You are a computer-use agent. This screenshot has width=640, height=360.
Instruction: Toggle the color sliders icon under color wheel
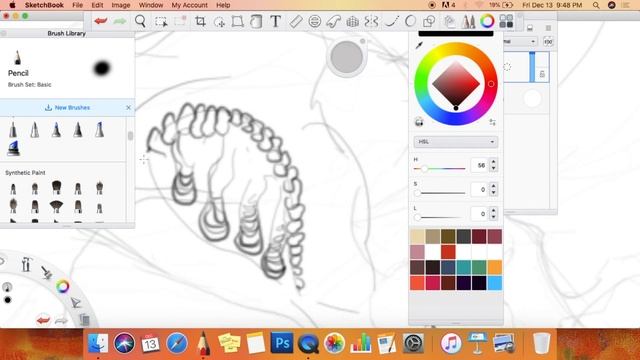[x=493, y=122]
